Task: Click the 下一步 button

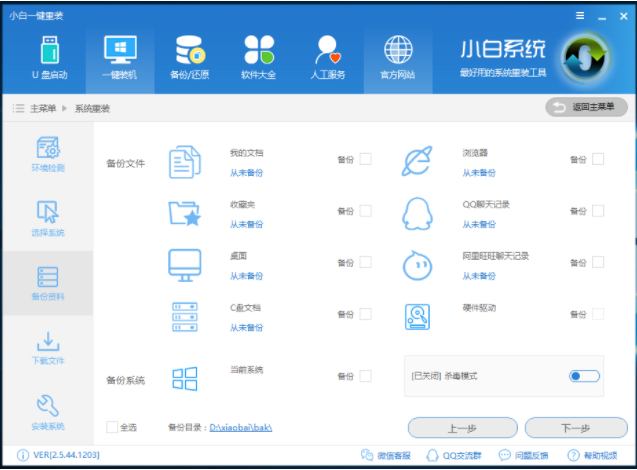Action: pyautogui.click(x=575, y=428)
